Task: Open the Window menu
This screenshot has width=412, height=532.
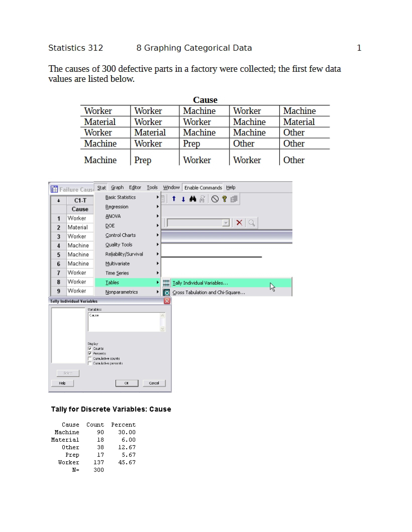Action: click(171, 187)
